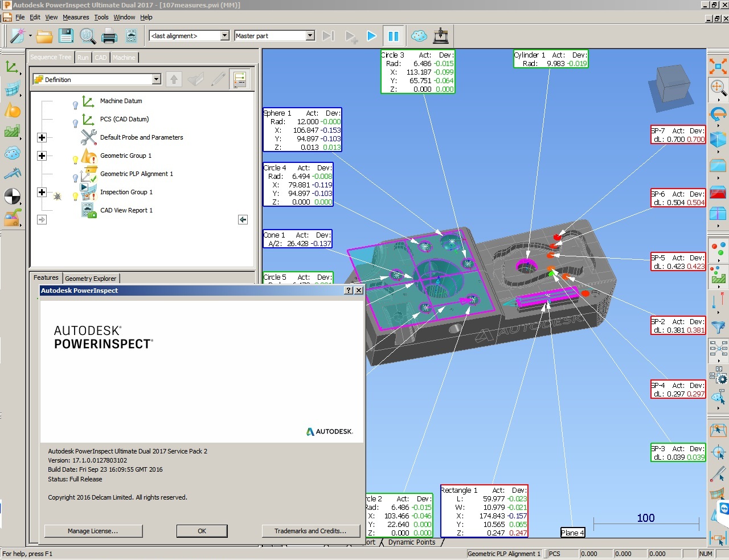Open Trademarks and Credits

click(310, 531)
